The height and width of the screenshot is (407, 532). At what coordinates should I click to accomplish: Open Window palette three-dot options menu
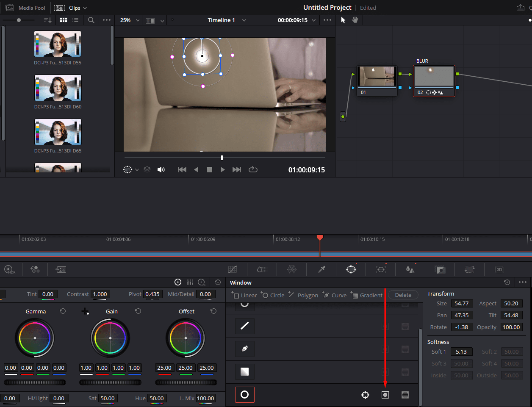click(x=523, y=282)
